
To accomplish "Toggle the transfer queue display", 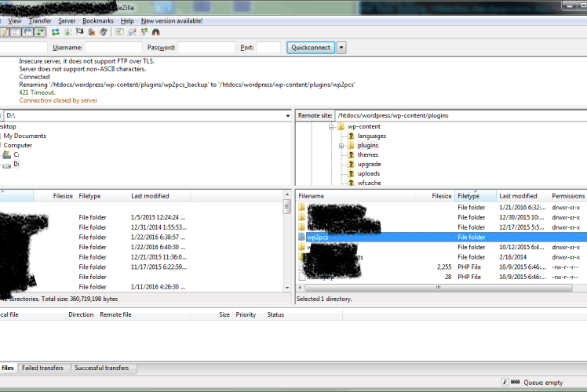I will tap(38, 32).
